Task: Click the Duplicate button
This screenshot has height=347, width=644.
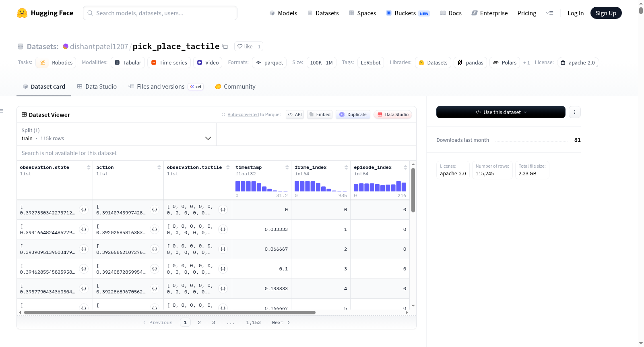Action: click(353, 114)
